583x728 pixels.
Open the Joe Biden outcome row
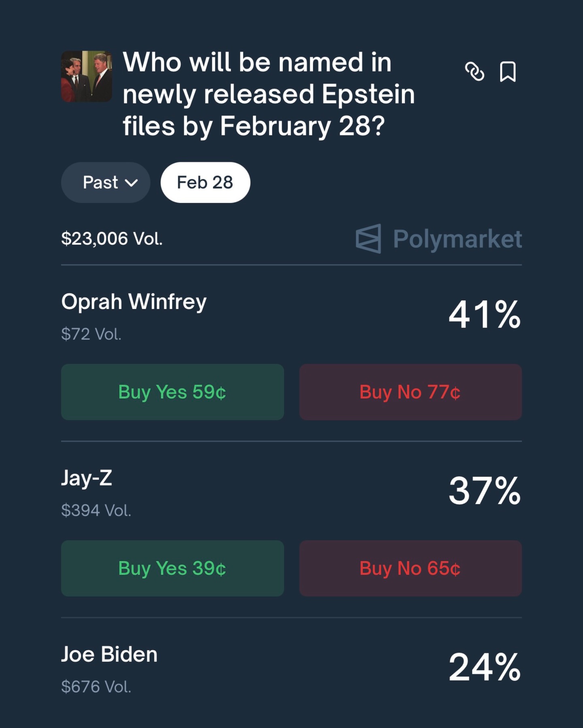109,654
